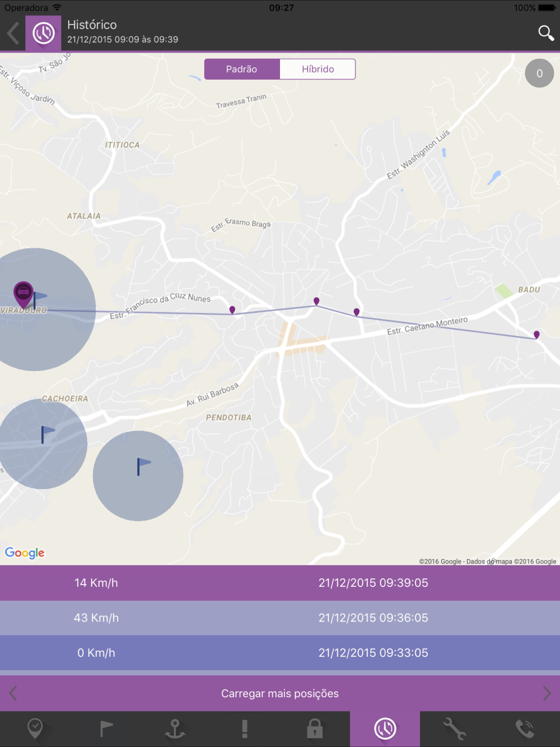This screenshot has height=747, width=560.
Task: Open the alerts exclamation tab
Action: (245, 729)
